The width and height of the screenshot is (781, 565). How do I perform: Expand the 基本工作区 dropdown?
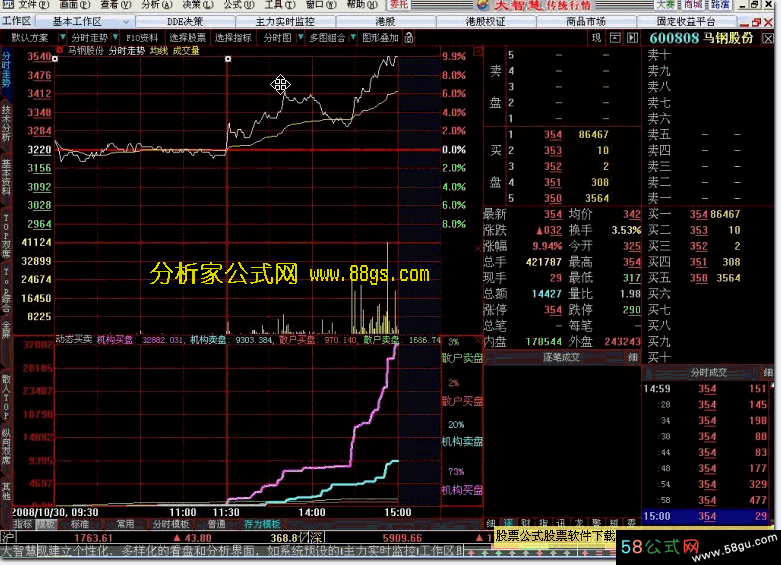point(126,22)
